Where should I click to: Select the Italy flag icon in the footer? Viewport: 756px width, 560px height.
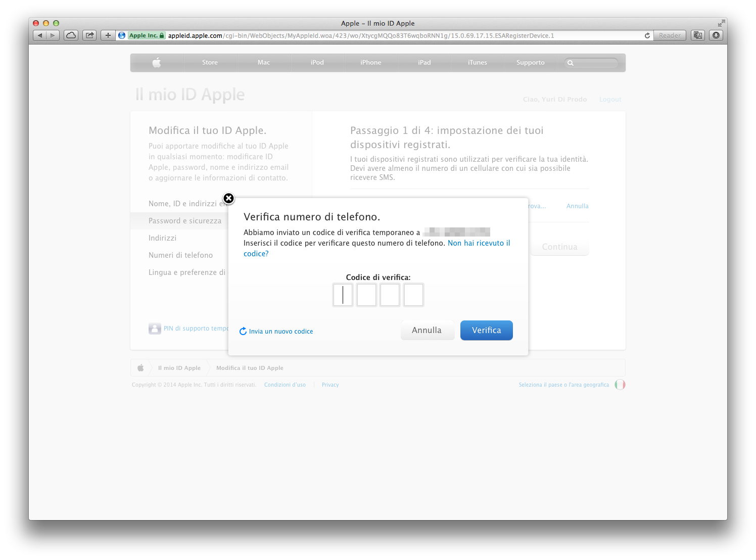[620, 385]
